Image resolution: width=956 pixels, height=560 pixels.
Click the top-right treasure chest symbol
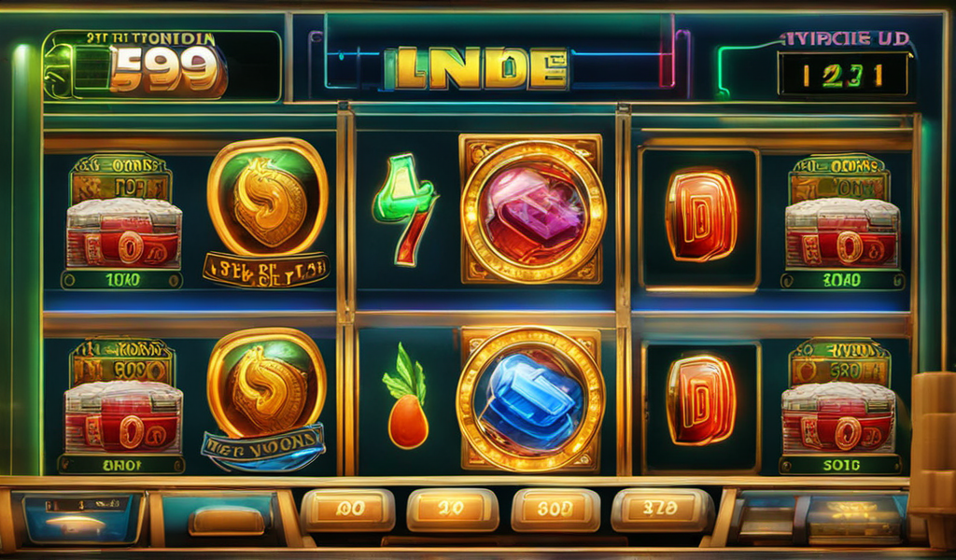pyautogui.click(x=842, y=222)
